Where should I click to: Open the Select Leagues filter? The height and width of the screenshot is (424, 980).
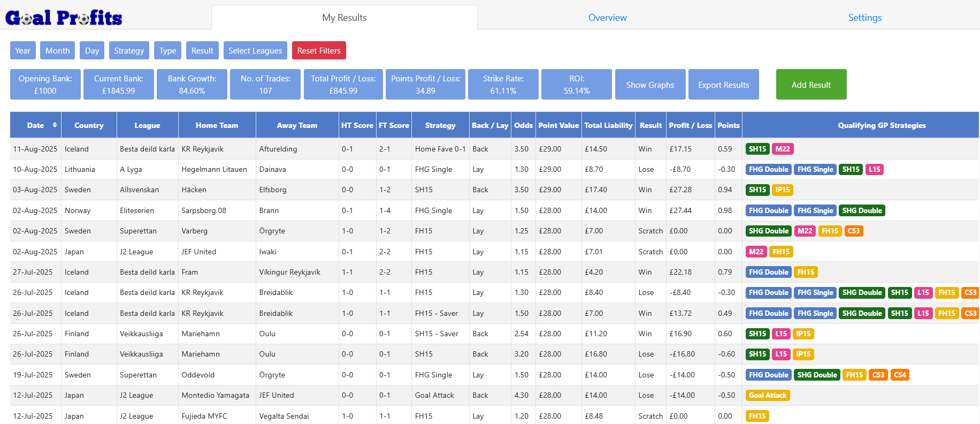click(255, 51)
